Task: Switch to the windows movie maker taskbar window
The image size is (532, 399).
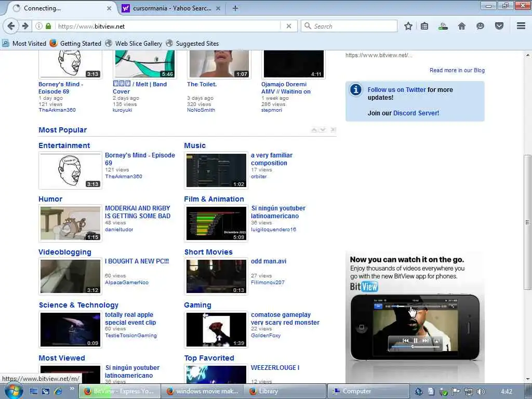Action: [202, 391]
